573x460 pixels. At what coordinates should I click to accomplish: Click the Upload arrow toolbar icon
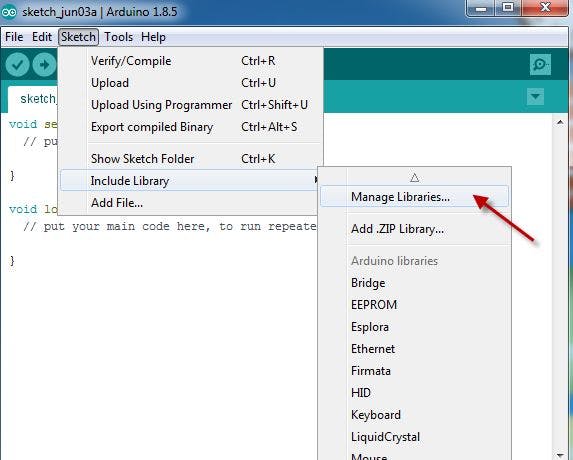tap(44, 65)
